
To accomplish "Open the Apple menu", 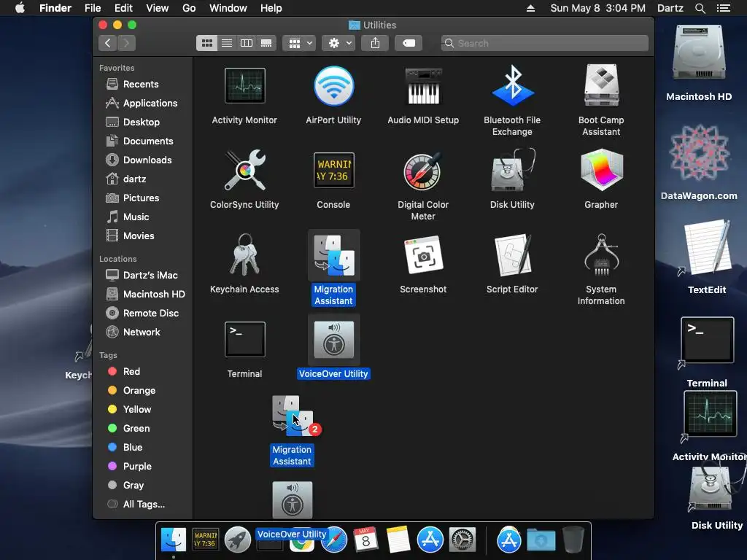I will point(20,8).
